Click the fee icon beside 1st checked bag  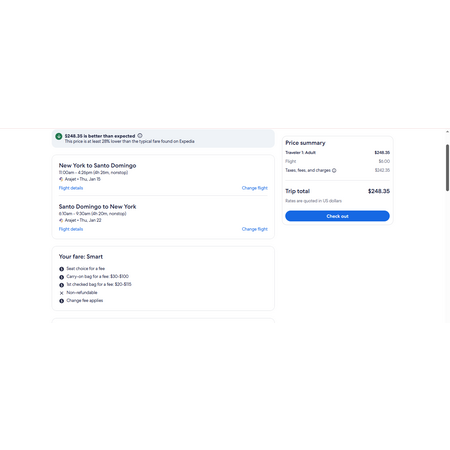coord(61,285)
